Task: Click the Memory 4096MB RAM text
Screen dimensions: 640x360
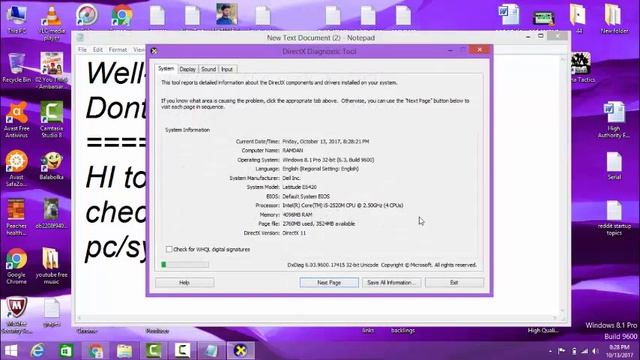Action: (x=298, y=214)
